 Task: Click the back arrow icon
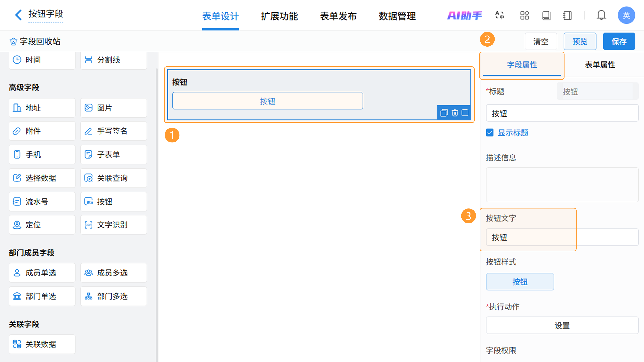(x=18, y=15)
